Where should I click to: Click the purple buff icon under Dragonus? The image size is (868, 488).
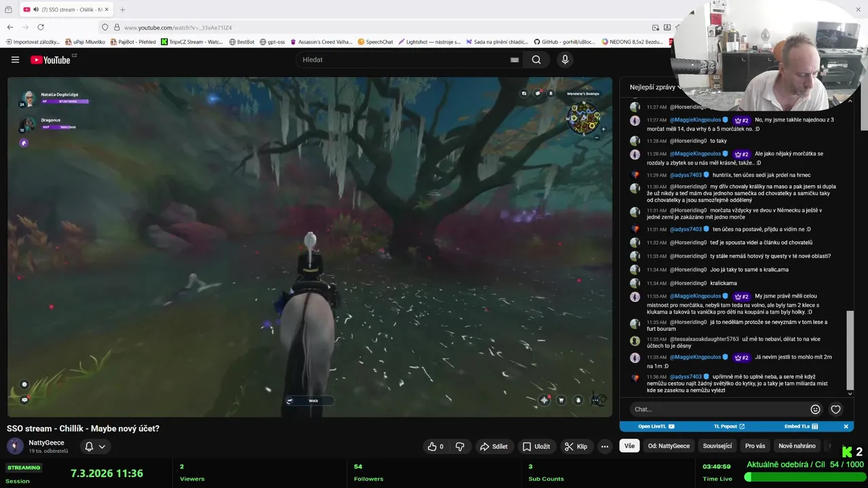(24, 143)
